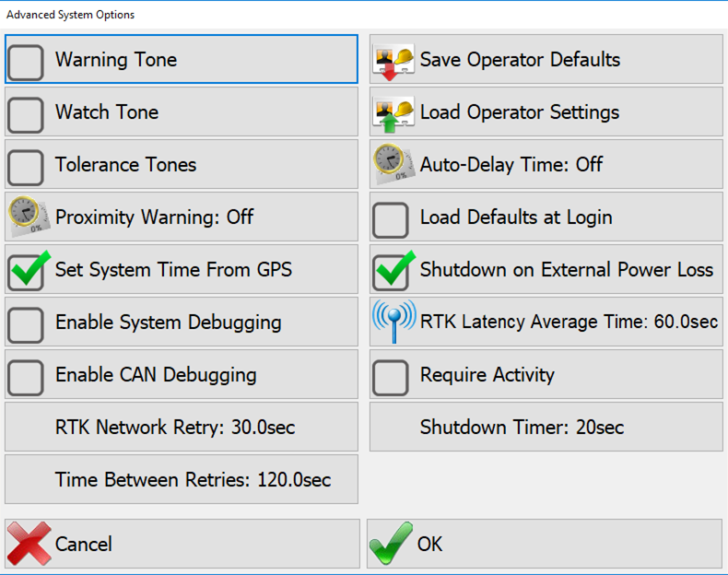Click the Cancel label
The image size is (728, 575).
tap(84, 544)
